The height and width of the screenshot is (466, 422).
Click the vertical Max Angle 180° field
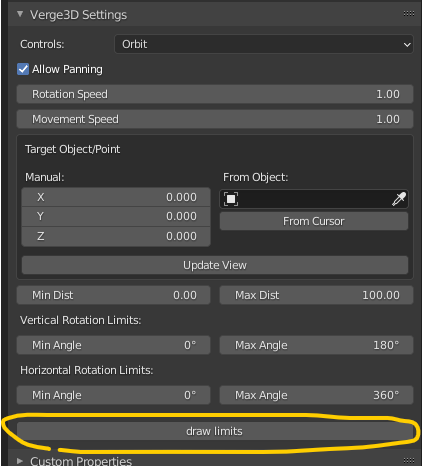[316, 345]
